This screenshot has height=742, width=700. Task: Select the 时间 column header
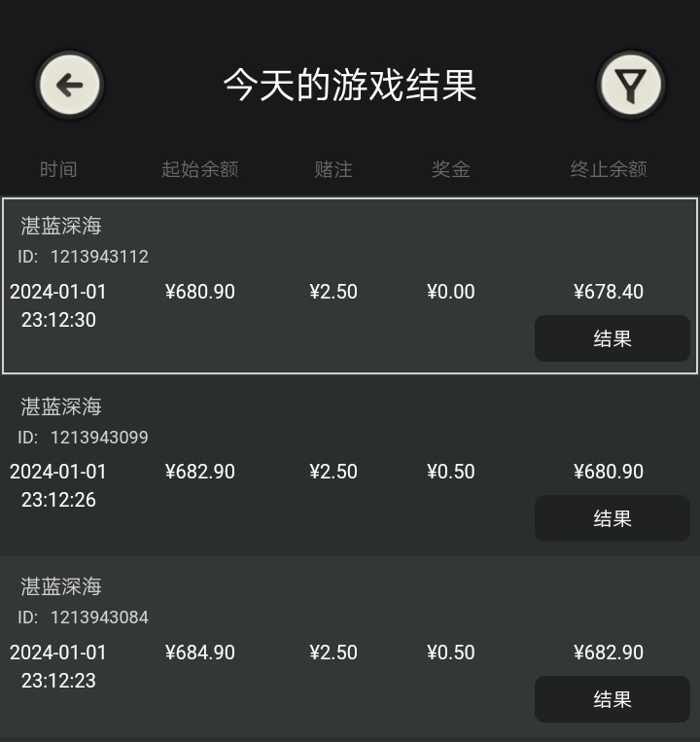[58, 169]
